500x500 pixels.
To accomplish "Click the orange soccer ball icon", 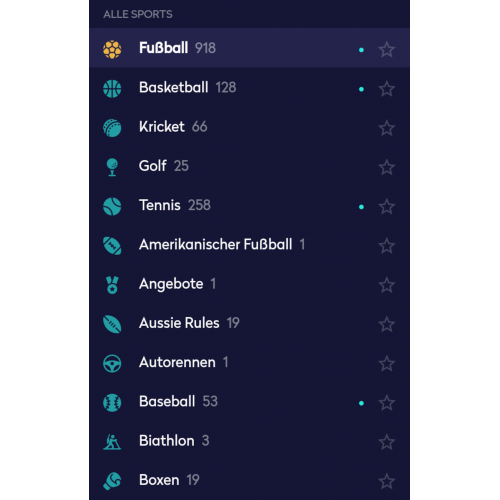I will 112,49.
